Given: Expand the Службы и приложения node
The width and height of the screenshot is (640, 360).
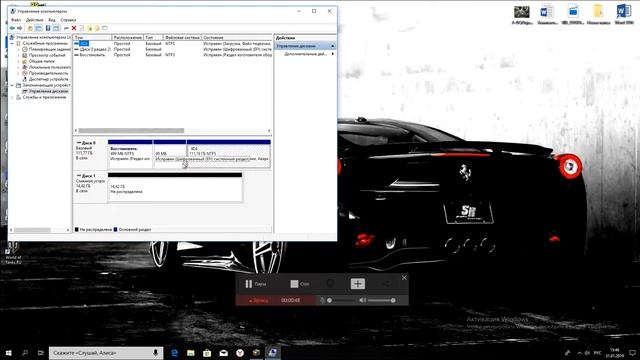Looking at the screenshot, I should click(x=12, y=97).
